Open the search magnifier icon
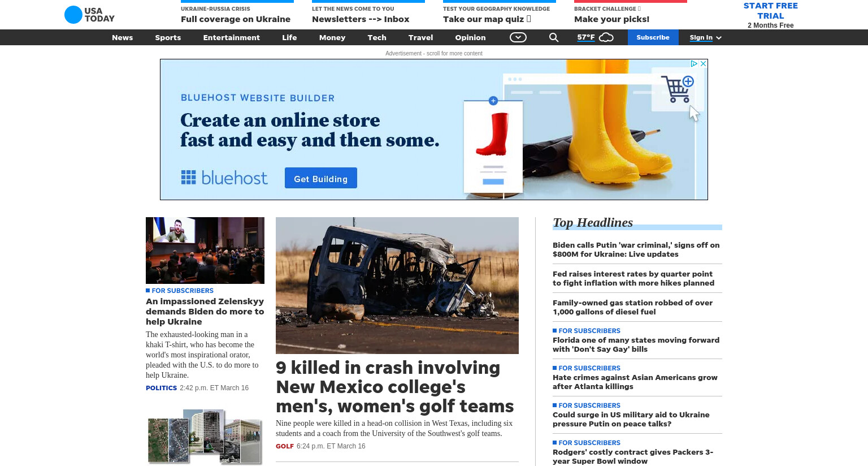This screenshot has height=466, width=868. pyautogui.click(x=554, y=37)
